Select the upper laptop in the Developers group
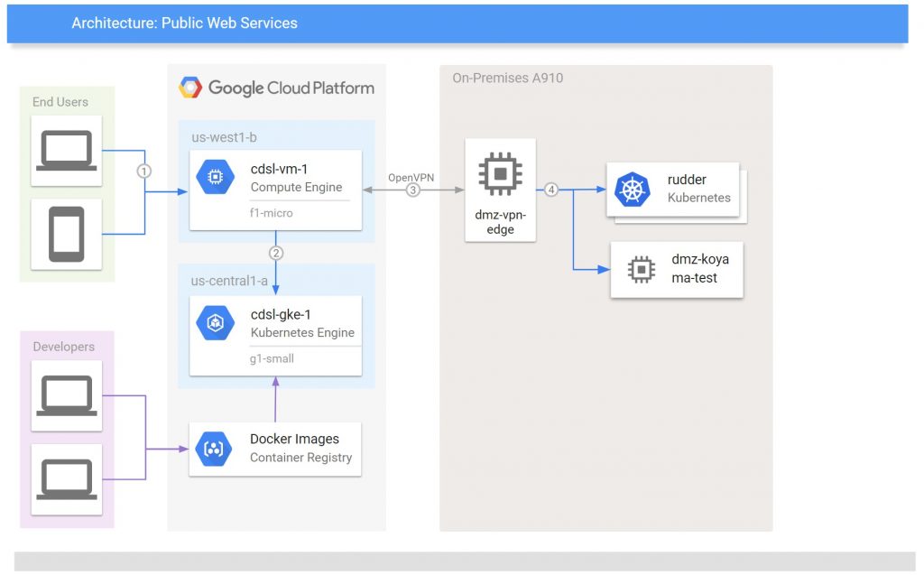The image size is (924, 575). click(67, 395)
